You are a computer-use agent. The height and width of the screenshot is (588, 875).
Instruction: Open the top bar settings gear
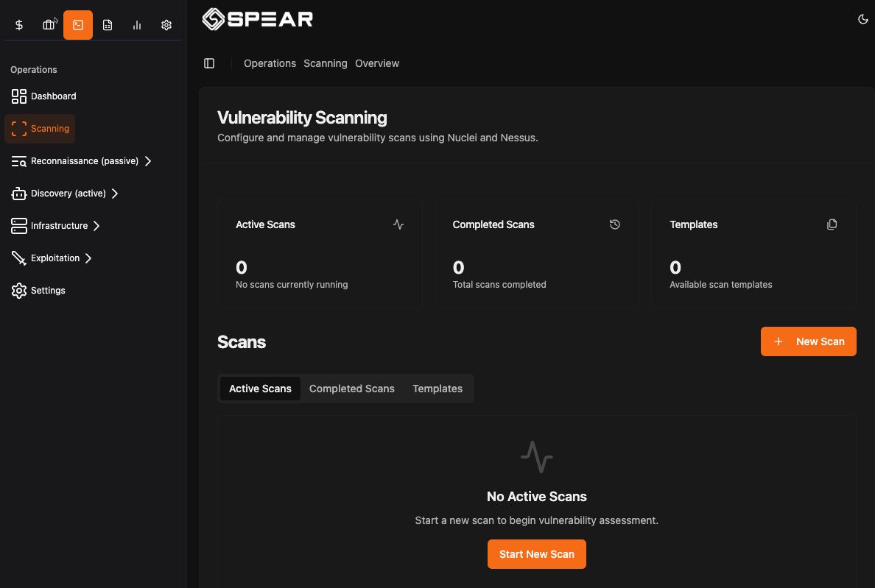point(166,24)
